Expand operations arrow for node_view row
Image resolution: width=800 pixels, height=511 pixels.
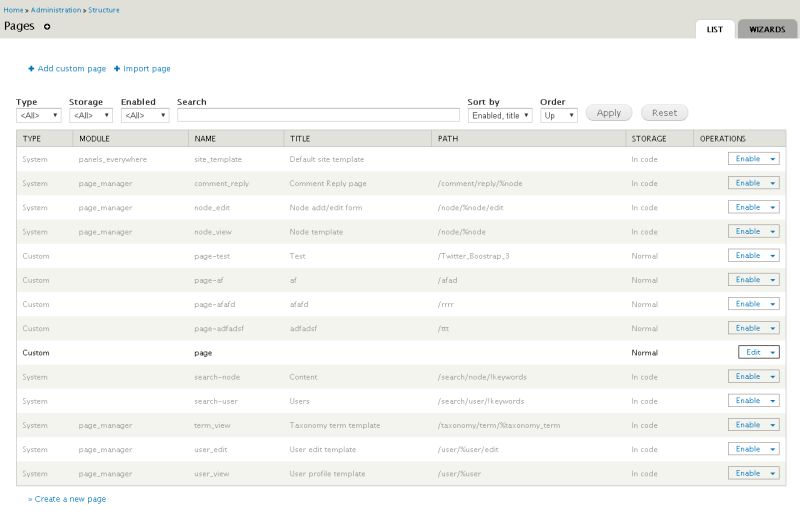click(x=772, y=232)
